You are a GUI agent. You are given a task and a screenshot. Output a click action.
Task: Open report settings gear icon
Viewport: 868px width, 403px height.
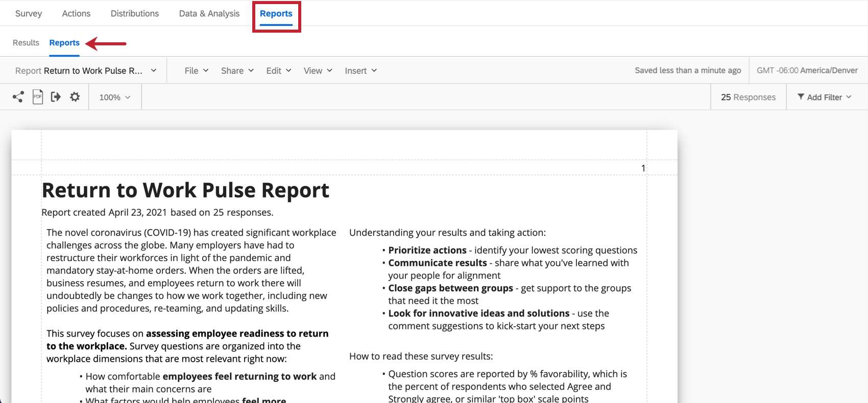pyautogui.click(x=75, y=97)
